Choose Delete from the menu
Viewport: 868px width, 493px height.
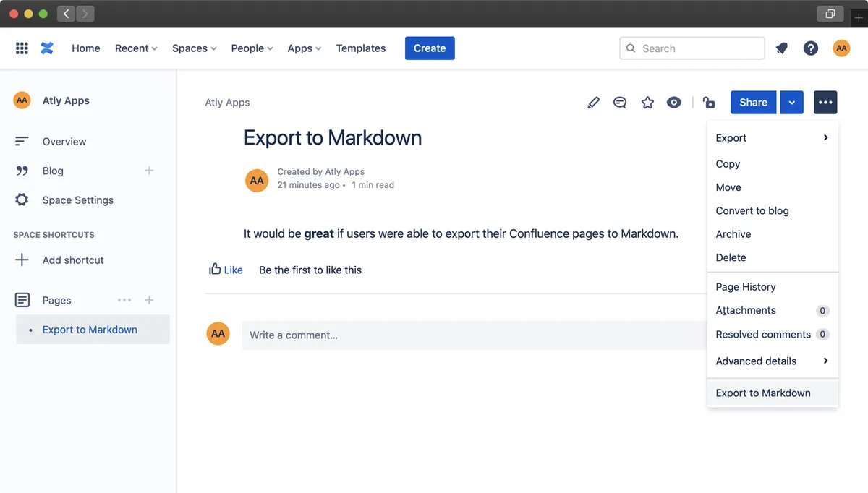click(x=773, y=257)
